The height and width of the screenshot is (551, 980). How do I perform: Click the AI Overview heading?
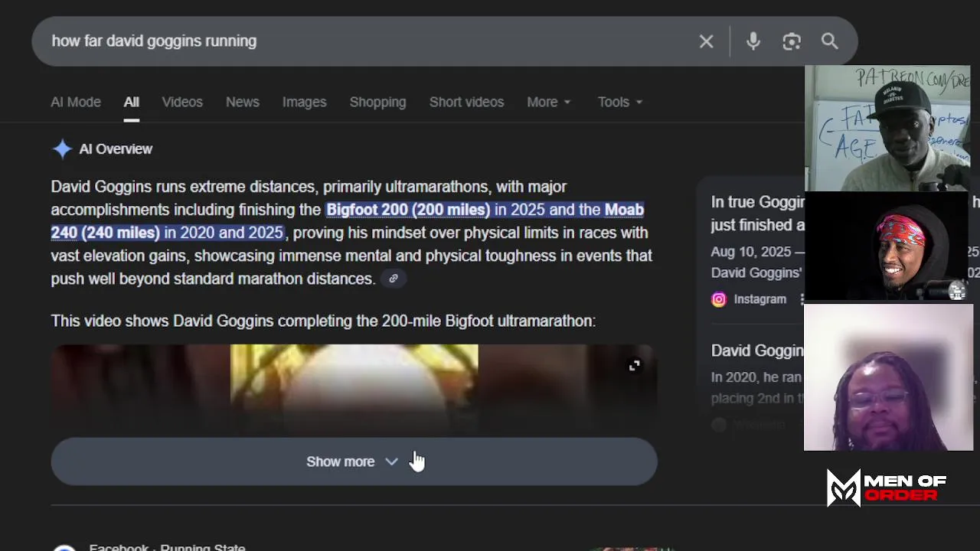click(116, 148)
